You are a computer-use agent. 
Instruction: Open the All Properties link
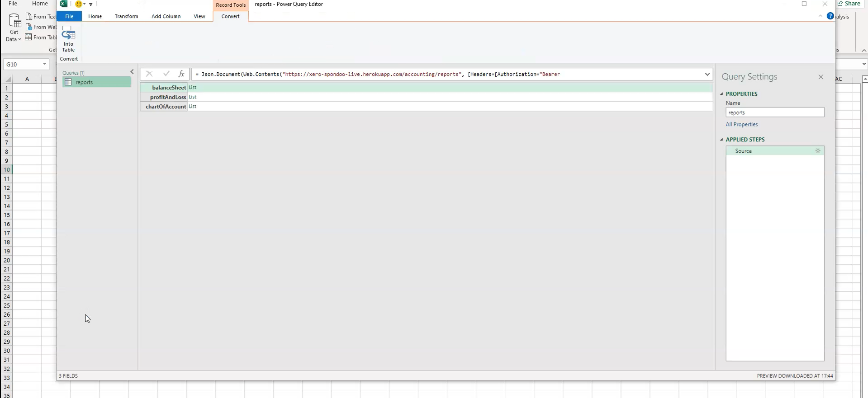[x=741, y=124]
